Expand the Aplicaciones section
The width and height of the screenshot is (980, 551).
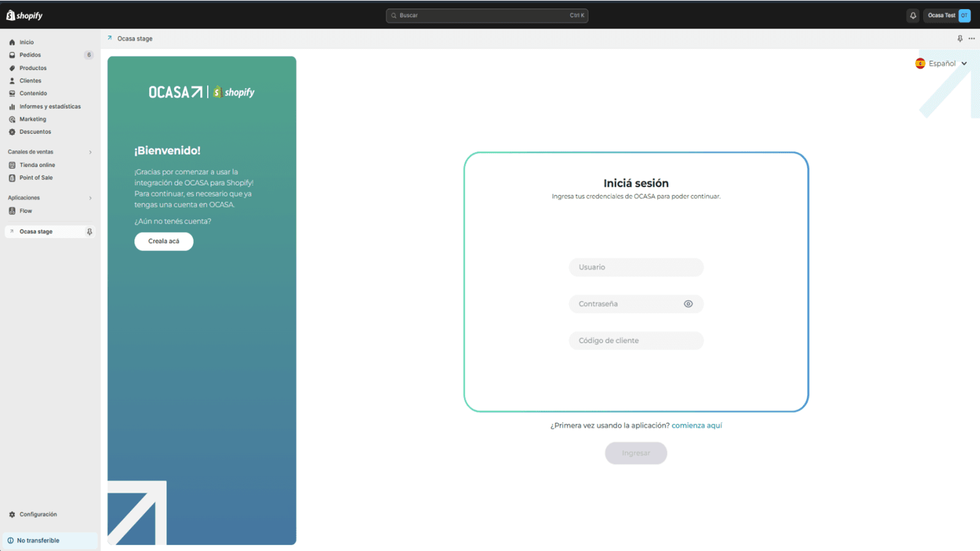point(90,198)
